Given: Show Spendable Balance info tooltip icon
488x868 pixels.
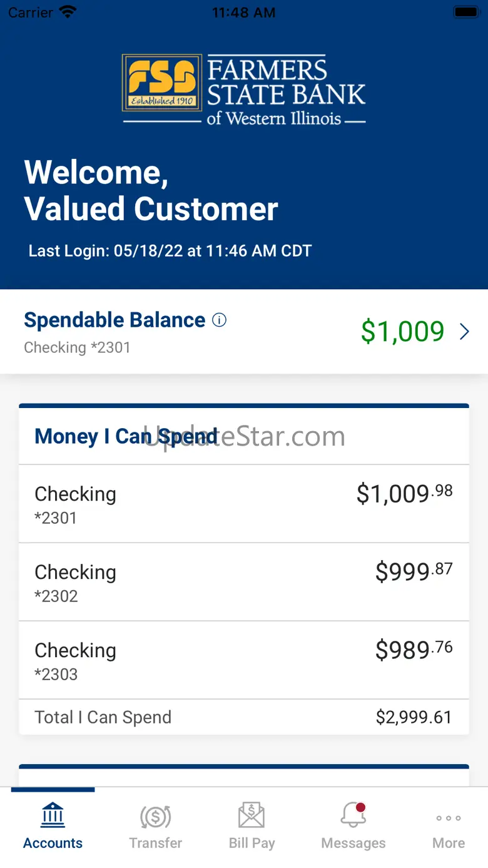Looking at the screenshot, I should coord(219,320).
